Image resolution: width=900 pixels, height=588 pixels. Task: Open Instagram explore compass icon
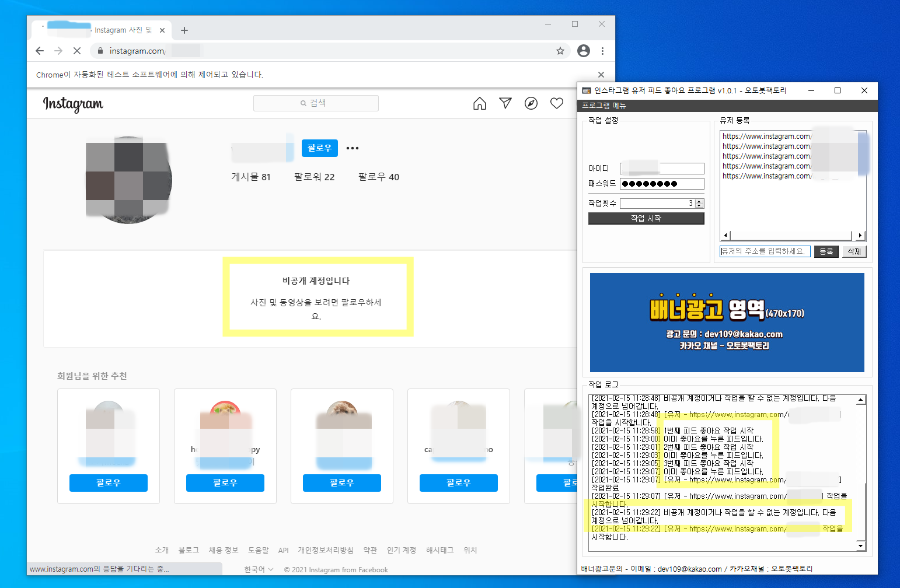tap(531, 103)
